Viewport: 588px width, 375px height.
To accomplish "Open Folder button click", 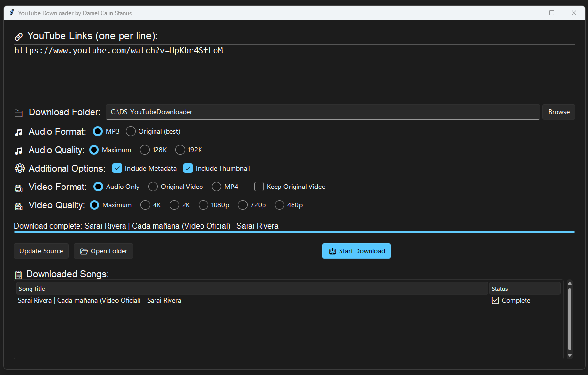I will [104, 251].
